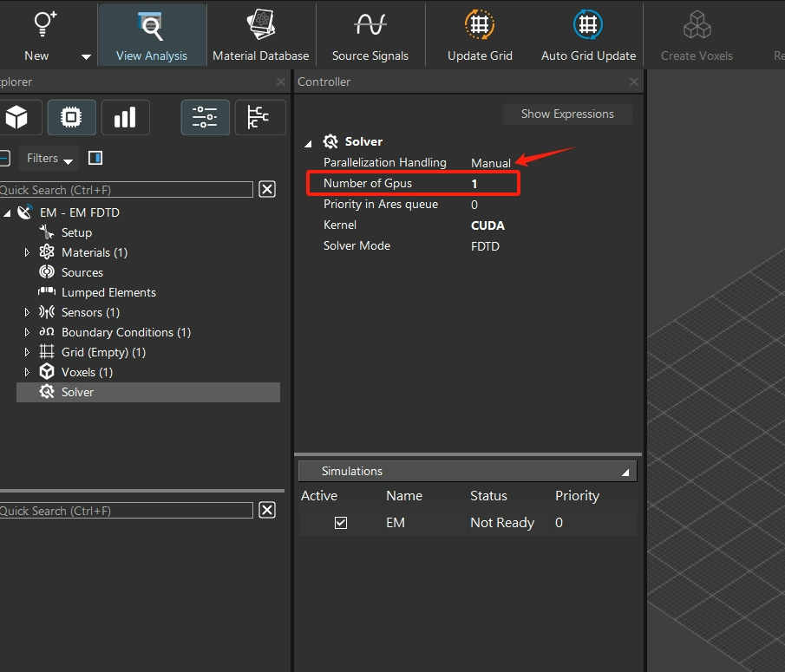Click the sliders options icon in Explorer
785x672 pixels.
(x=205, y=117)
